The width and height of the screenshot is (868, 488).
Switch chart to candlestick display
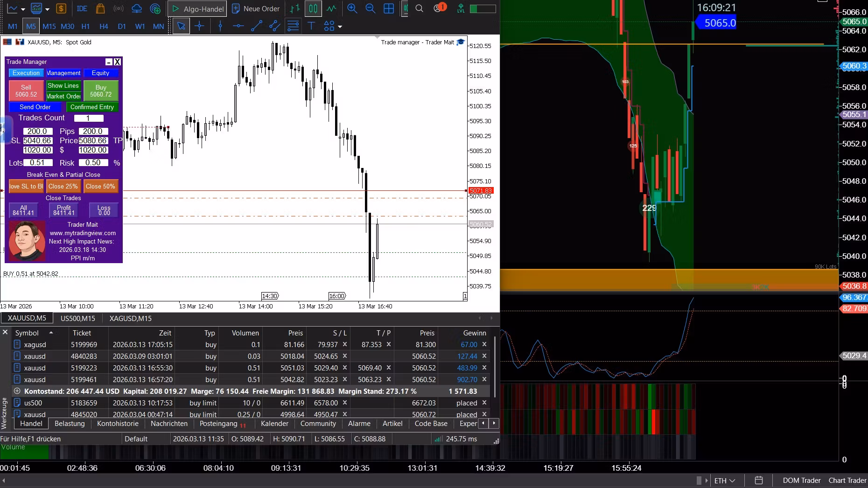[x=313, y=8]
